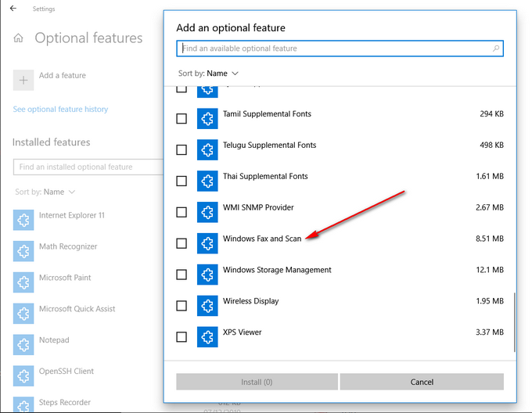The width and height of the screenshot is (532, 413).
Task: Tick Windows Storage Management checkbox
Action: [x=182, y=275]
